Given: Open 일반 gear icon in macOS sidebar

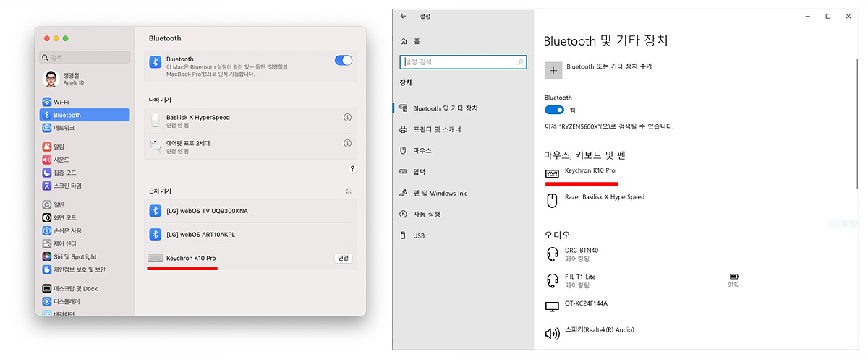Looking at the screenshot, I should click(x=47, y=204).
